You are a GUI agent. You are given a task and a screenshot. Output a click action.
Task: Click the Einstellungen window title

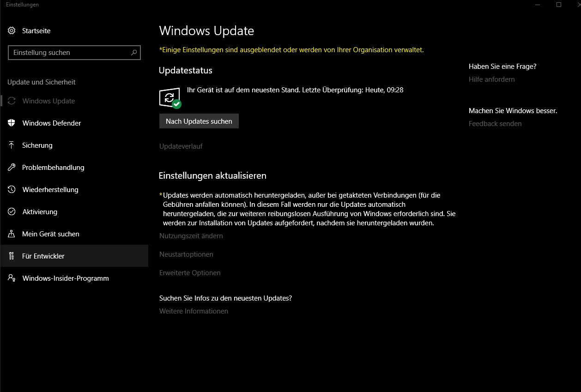coord(22,5)
